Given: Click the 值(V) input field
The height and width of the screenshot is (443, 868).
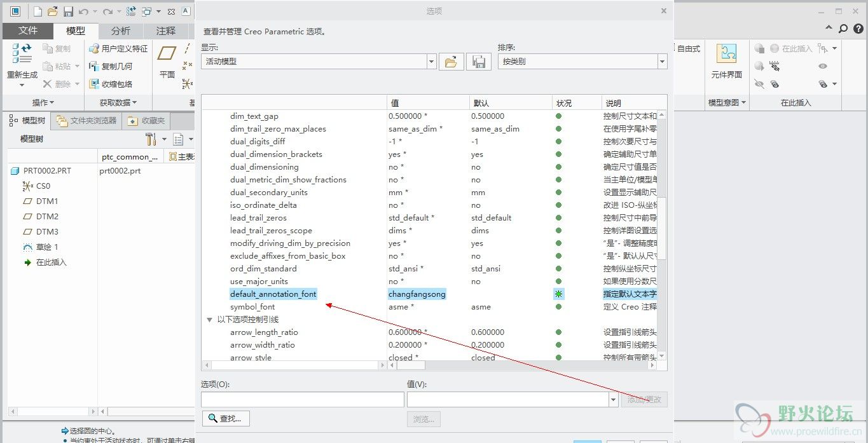Looking at the screenshot, I should [508, 400].
